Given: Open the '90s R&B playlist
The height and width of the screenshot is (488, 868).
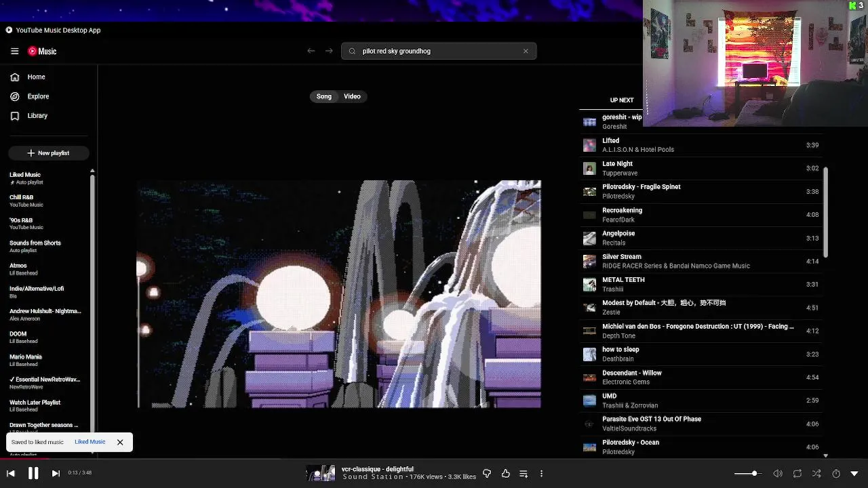Looking at the screenshot, I should point(45,224).
